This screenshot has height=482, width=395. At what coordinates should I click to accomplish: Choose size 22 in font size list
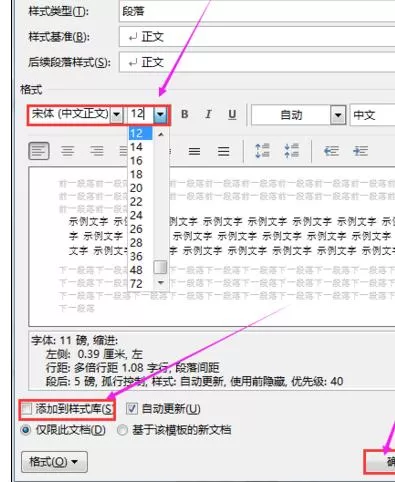click(x=140, y=202)
